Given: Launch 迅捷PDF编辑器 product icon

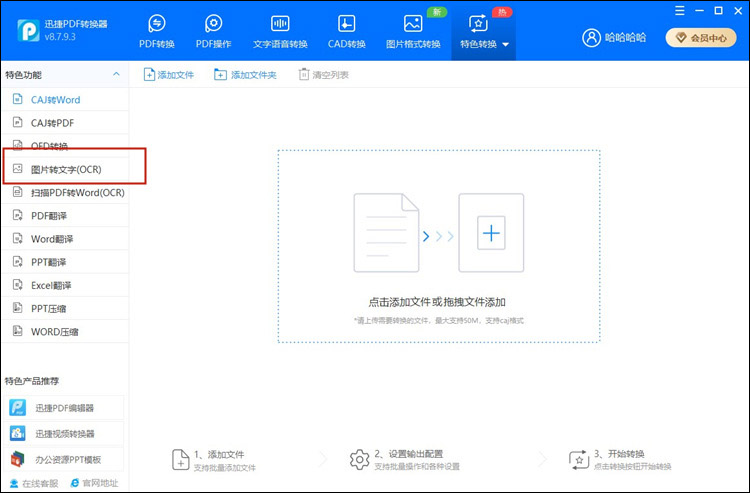Looking at the screenshot, I should click(x=18, y=408).
